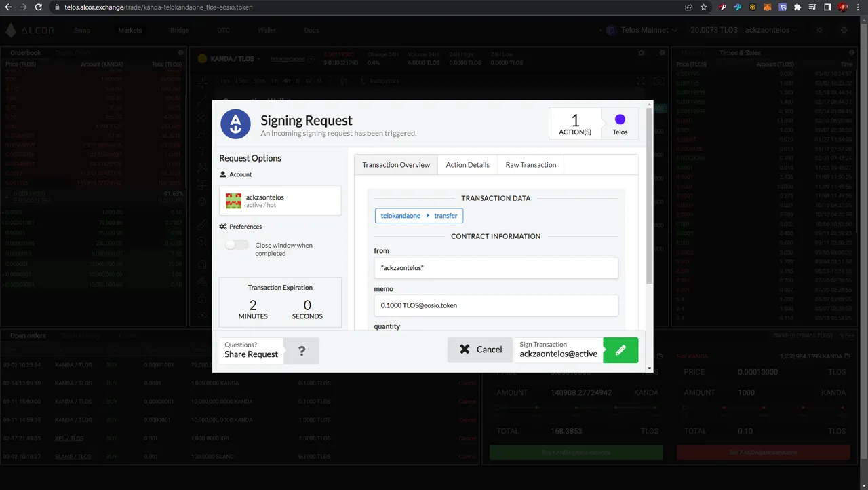Select the 4h chart timeframe
The width and height of the screenshot is (868, 490).
287,81
